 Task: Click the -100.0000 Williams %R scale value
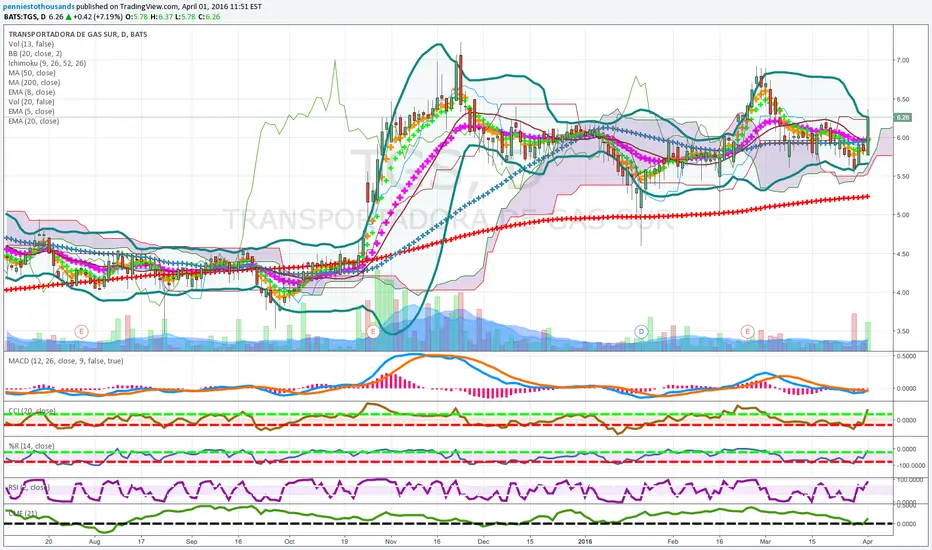coord(910,466)
